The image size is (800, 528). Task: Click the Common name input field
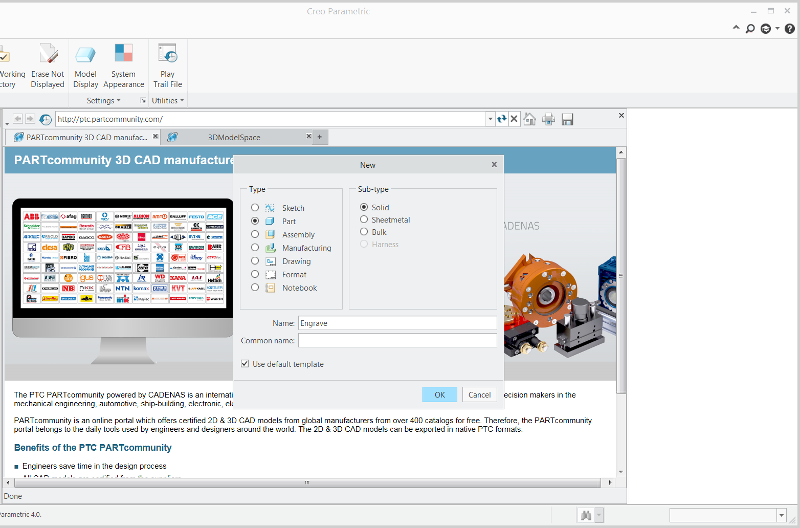click(x=397, y=340)
